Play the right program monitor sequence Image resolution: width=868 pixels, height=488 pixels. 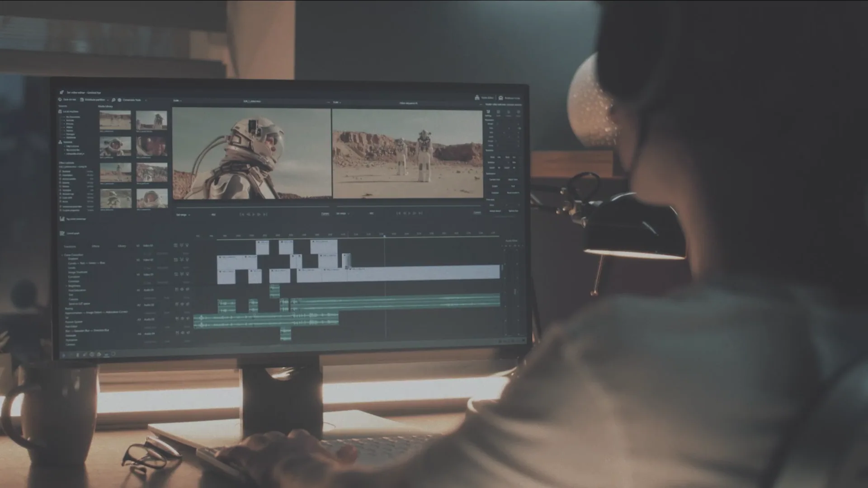pyautogui.click(x=410, y=213)
